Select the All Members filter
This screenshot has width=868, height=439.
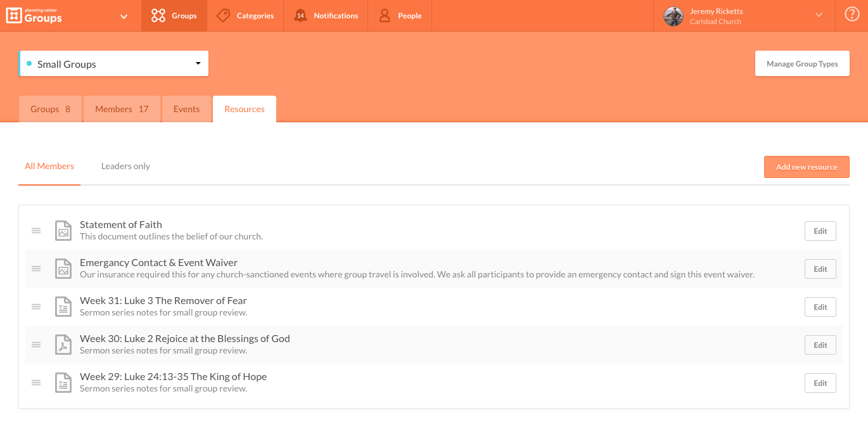click(x=49, y=166)
